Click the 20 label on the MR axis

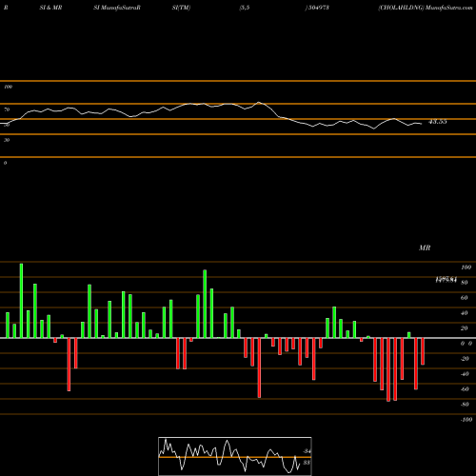click(x=465, y=328)
